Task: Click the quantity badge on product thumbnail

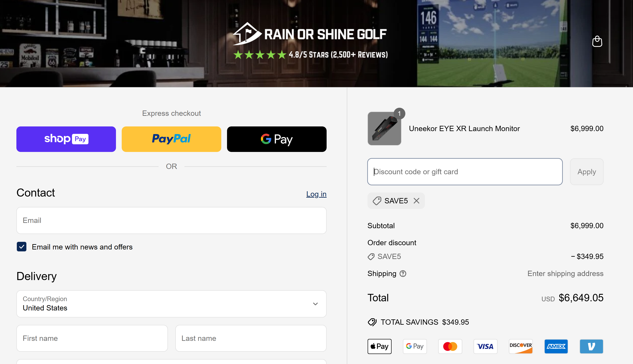Action: [399, 113]
